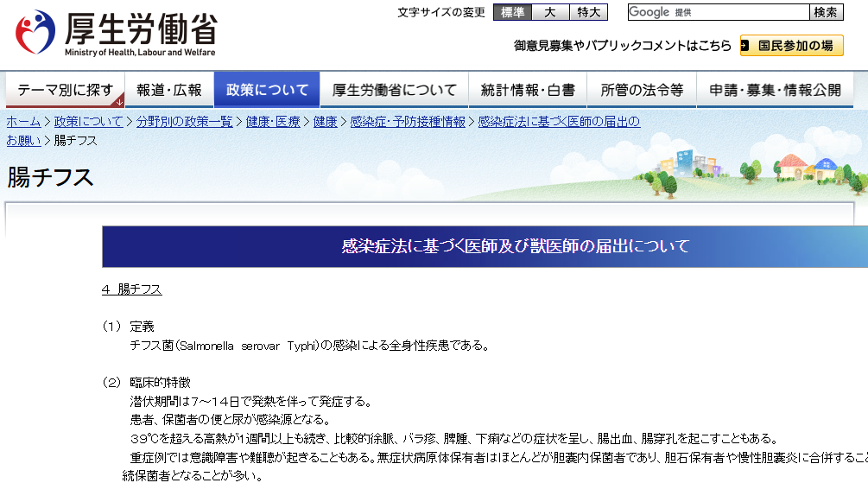This screenshot has height=502, width=868.
Task: Open the 厚生労働省について tab
Action: tap(394, 90)
